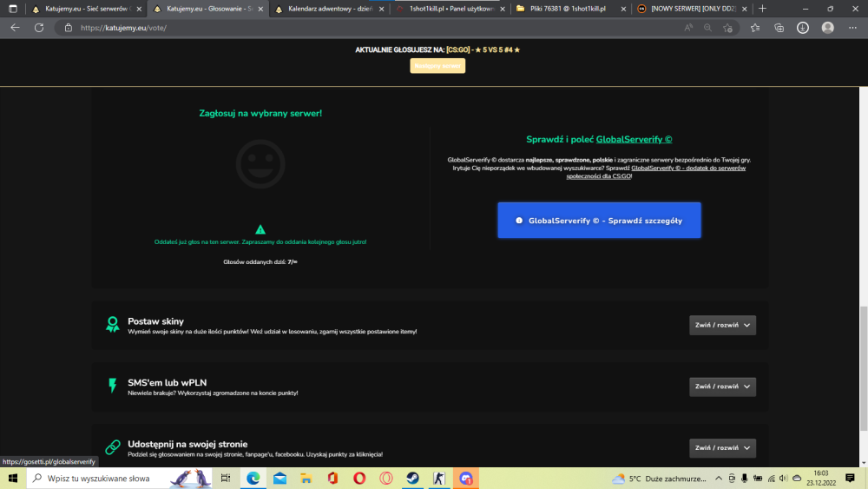868x489 pixels.
Task: Click Windows search box in taskbar
Action: point(119,478)
